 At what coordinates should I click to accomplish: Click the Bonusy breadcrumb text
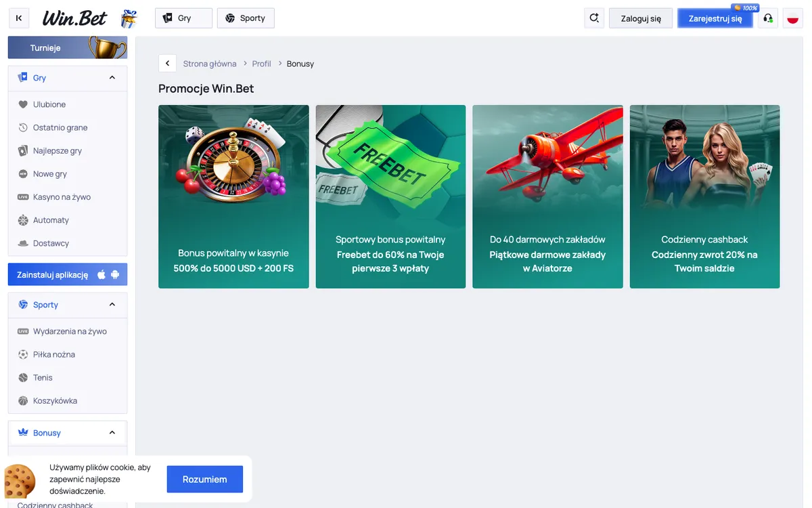pyautogui.click(x=300, y=64)
